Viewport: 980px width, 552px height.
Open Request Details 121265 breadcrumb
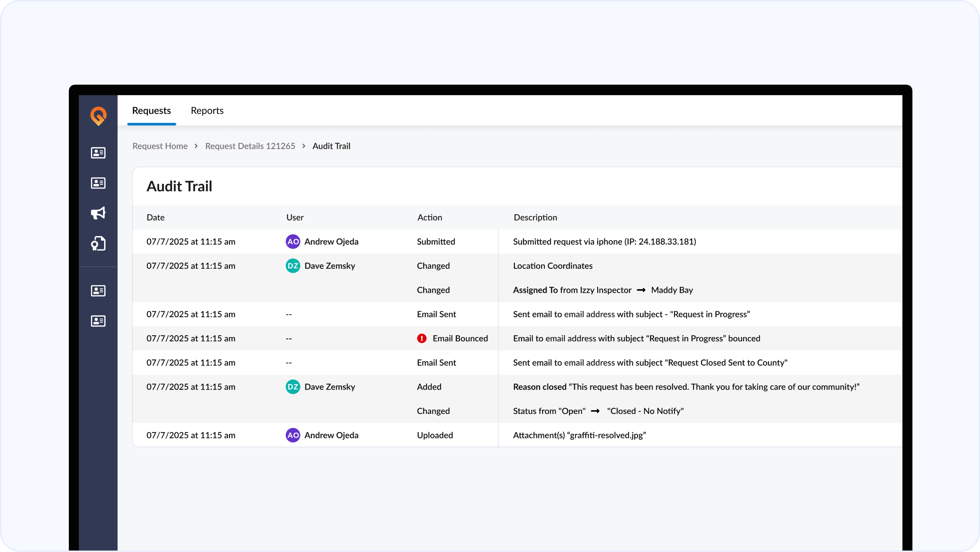(x=250, y=146)
